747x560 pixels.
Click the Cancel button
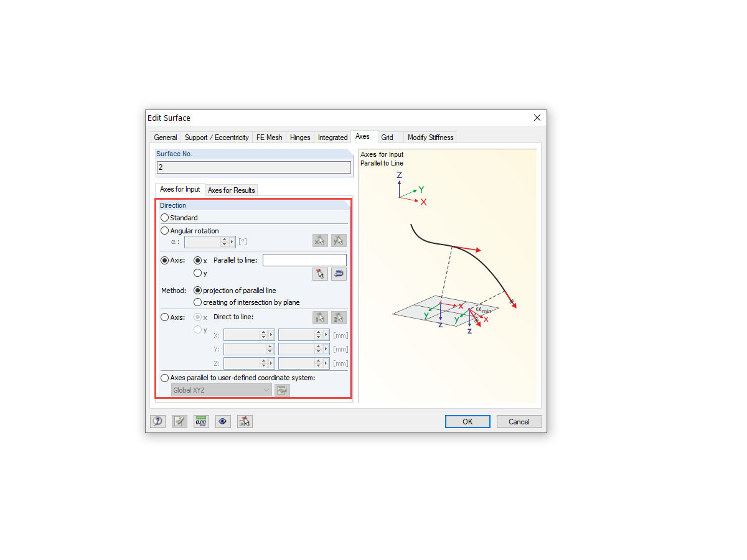(x=519, y=421)
